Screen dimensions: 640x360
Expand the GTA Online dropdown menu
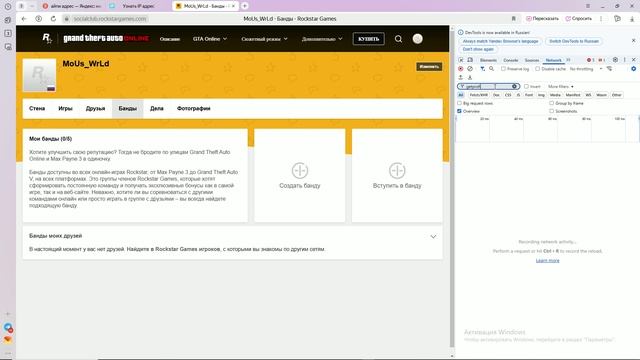[x=210, y=39]
